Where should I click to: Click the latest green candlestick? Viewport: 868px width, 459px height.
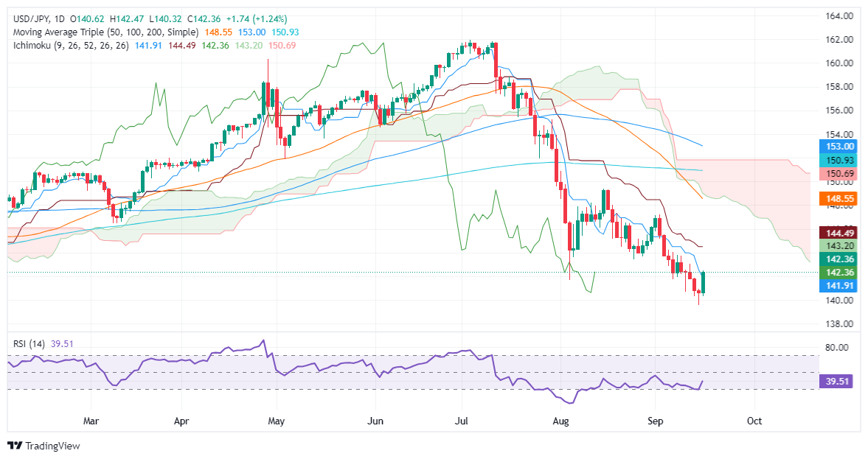pos(703,282)
